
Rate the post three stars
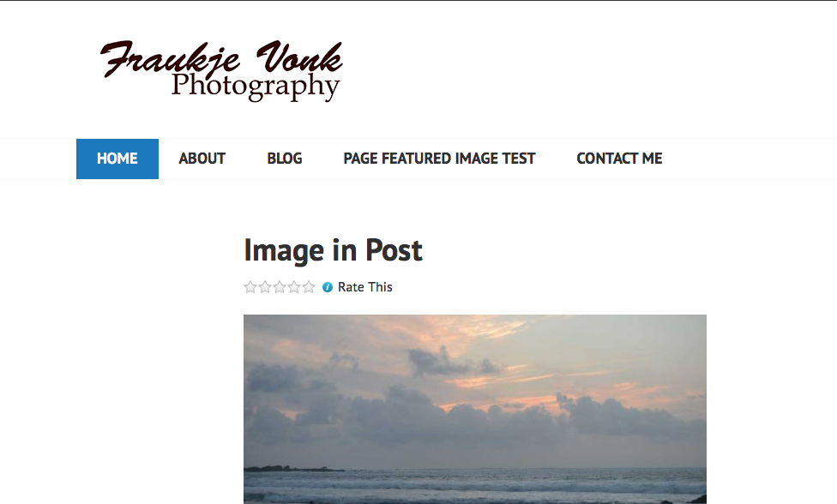[x=280, y=287]
